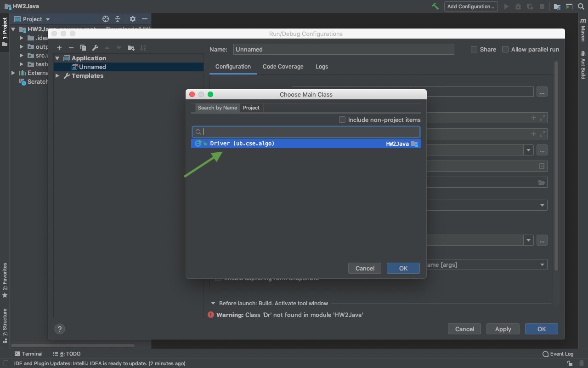Viewport: 588px width, 368px height.
Task: Click the green Build hammer icon
Action: (x=435, y=6)
